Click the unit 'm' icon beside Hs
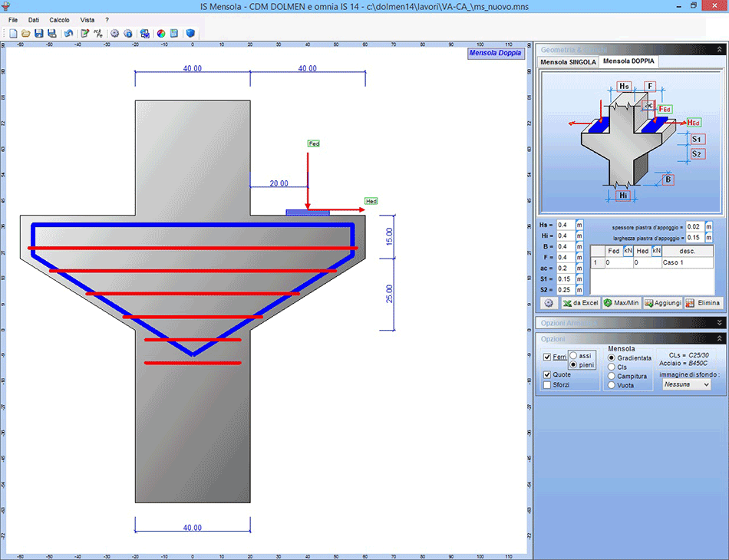This screenshot has width=729, height=560. (x=579, y=225)
